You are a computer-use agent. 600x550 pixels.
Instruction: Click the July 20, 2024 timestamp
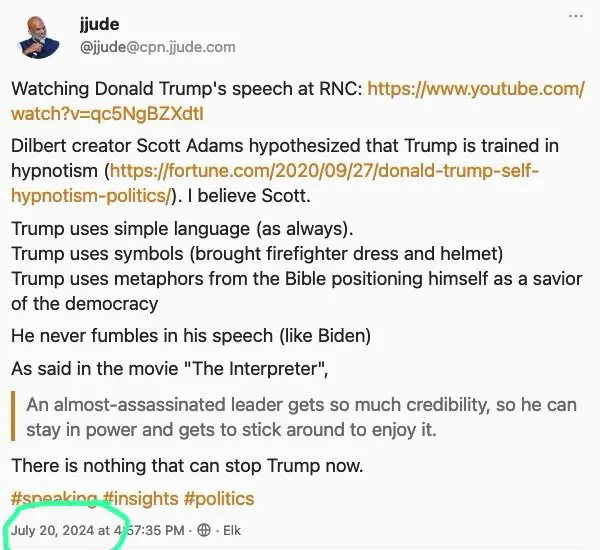click(x=95, y=530)
